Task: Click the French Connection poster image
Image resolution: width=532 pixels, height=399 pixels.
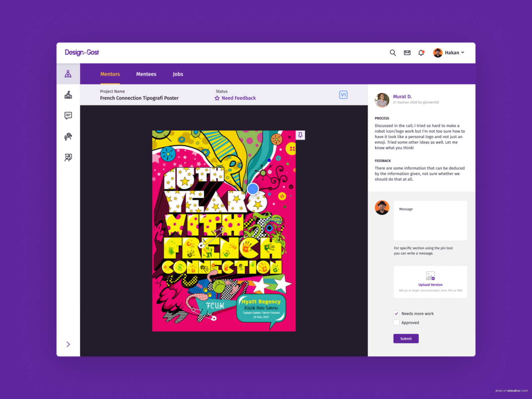Action: coord(224,231)
